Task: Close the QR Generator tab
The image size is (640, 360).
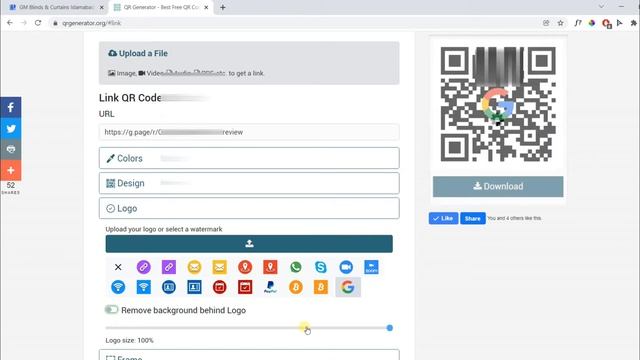Action: tap(206, 7)
